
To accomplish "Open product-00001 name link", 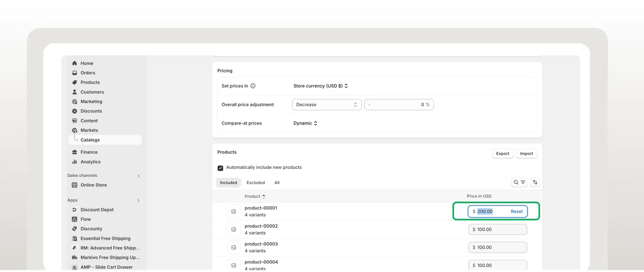I will pyautogui.click(x=261, y=208).
